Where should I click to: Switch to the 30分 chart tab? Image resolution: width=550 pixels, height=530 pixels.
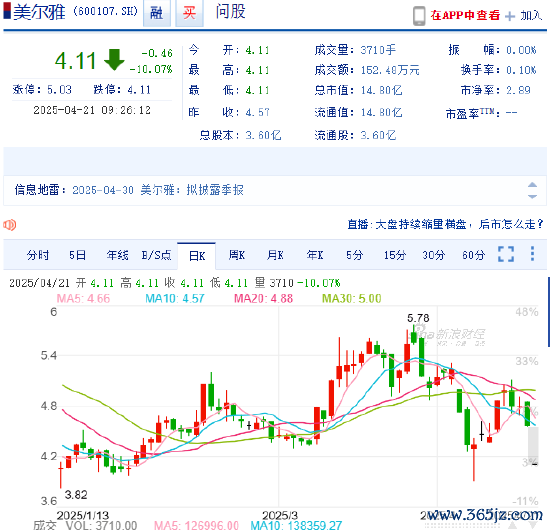434,255
